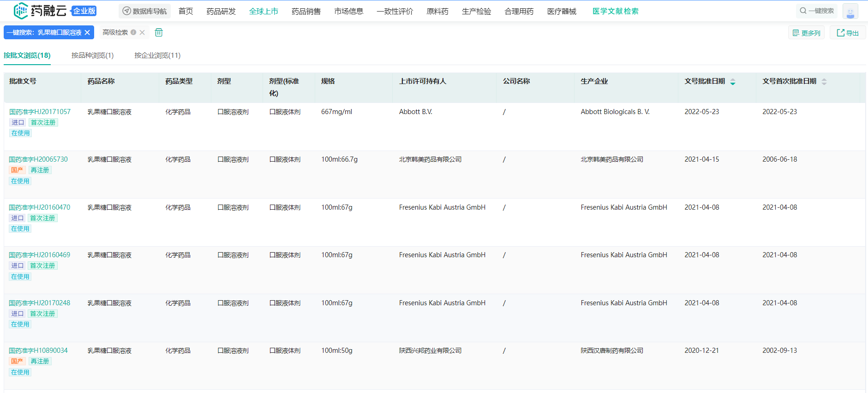868x393 pixels.
Task: Click the 药品名称 column header
Action: [101, 81]
